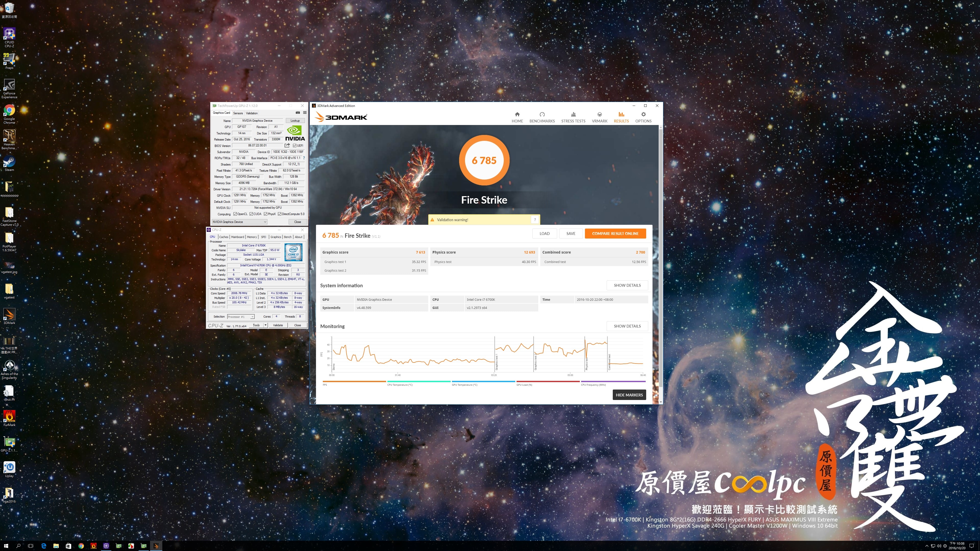Image resolution: width=980 pixels, height=551 pixels.
Task: Open GeForce Experience desktop shortcut
Action: [x=9, y=88]
